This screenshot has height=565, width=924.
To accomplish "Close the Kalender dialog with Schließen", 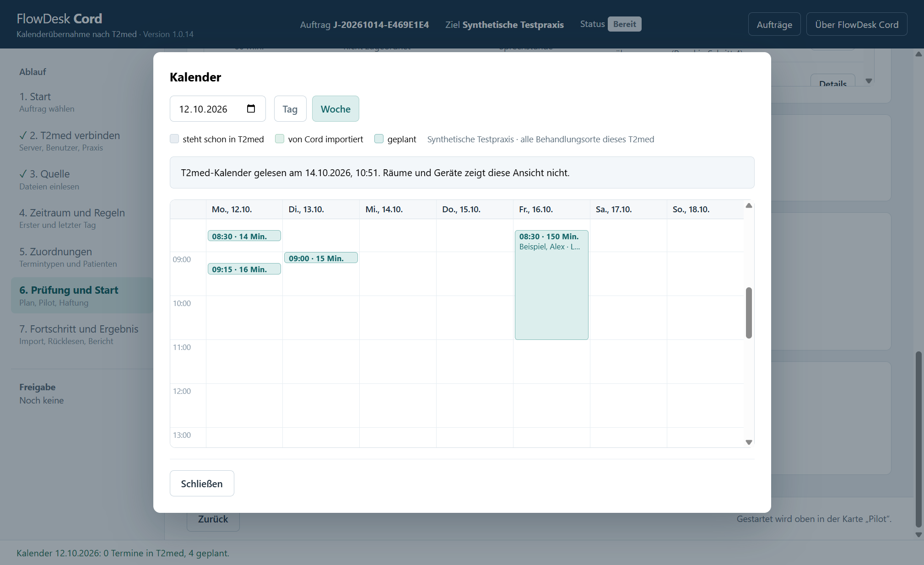I will pyautogui.click(x=202, y=484).
